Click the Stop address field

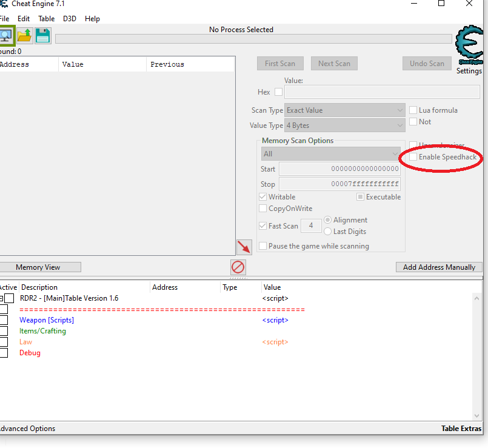339,184
